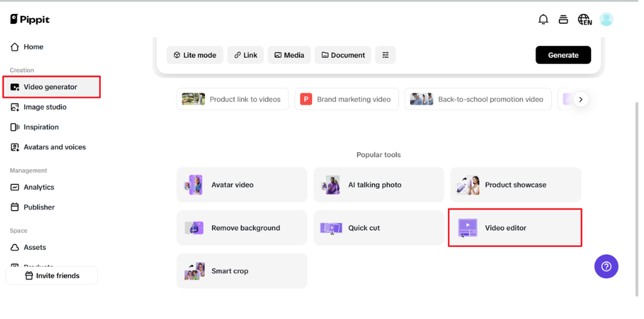Click the Quick cut scissors icon

331,228
